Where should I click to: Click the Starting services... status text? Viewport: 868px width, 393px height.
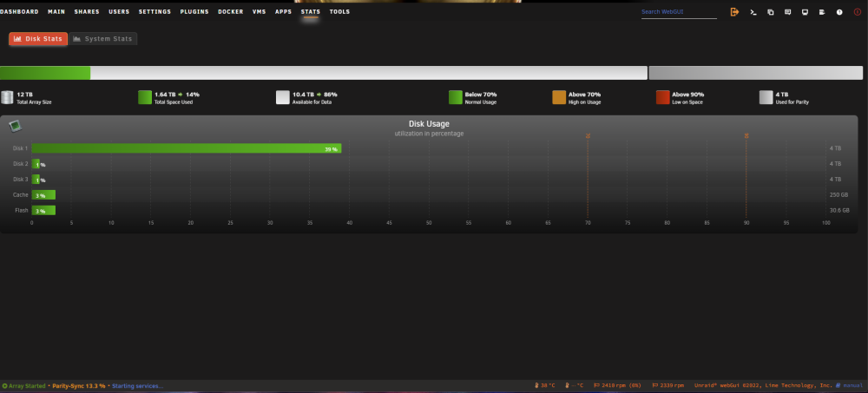pos(138,386)
